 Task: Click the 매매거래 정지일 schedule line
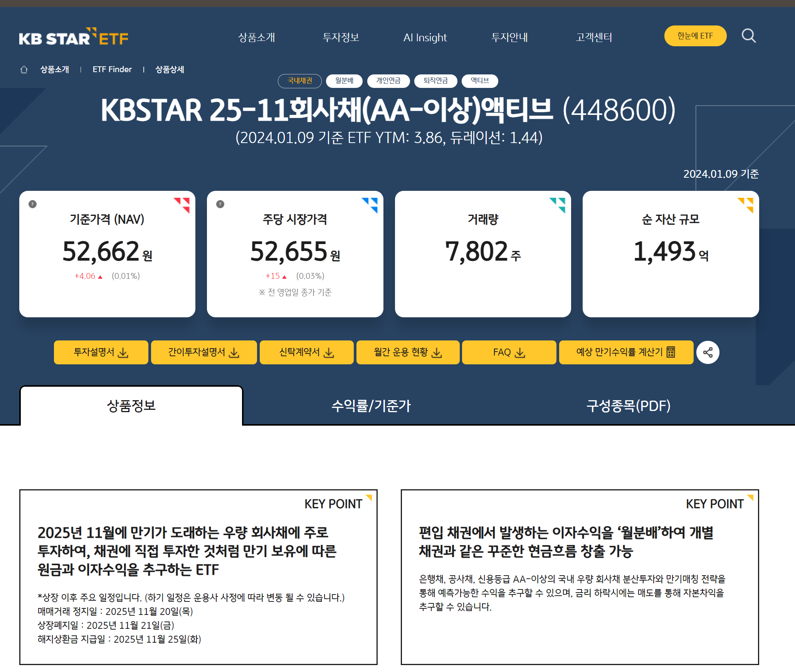click(x=115, y=611)
